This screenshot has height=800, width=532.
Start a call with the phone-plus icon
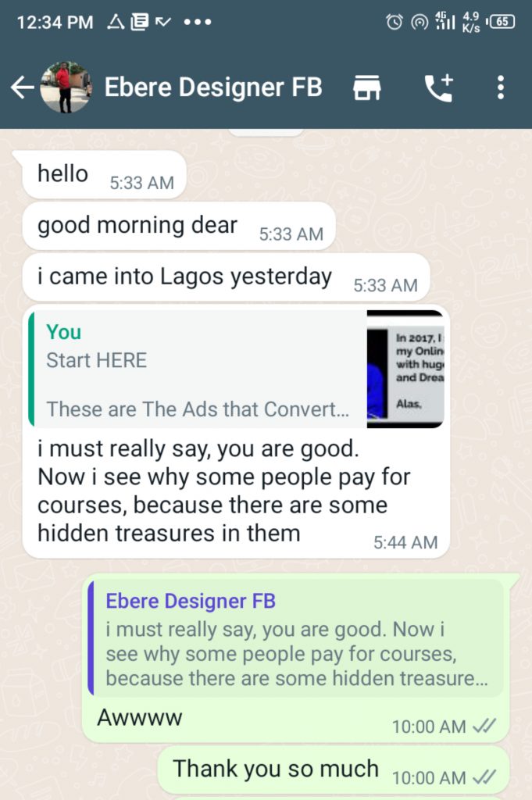439,87
